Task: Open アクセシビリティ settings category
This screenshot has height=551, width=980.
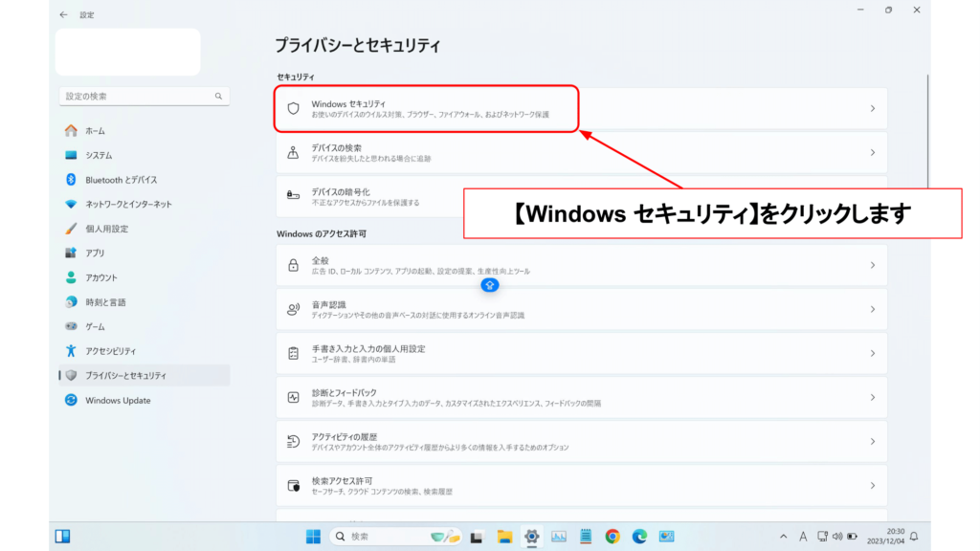Action: pyautogui.click(x=110, y=351)
